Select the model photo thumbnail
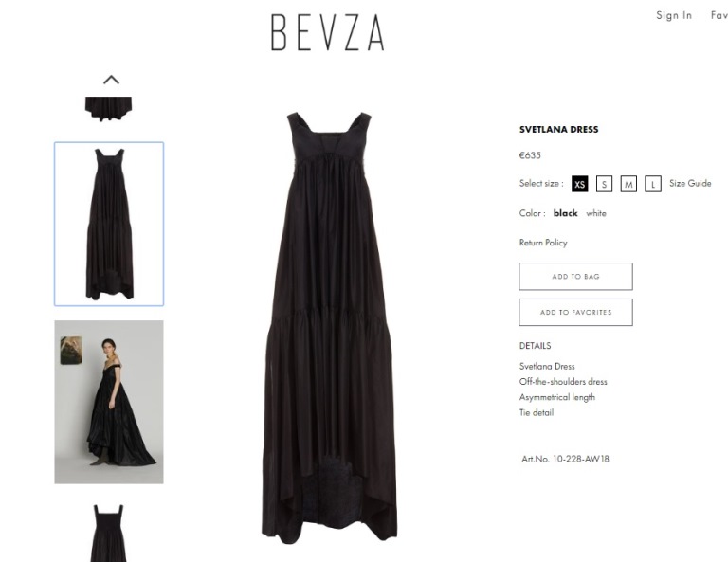 (109, 402)
